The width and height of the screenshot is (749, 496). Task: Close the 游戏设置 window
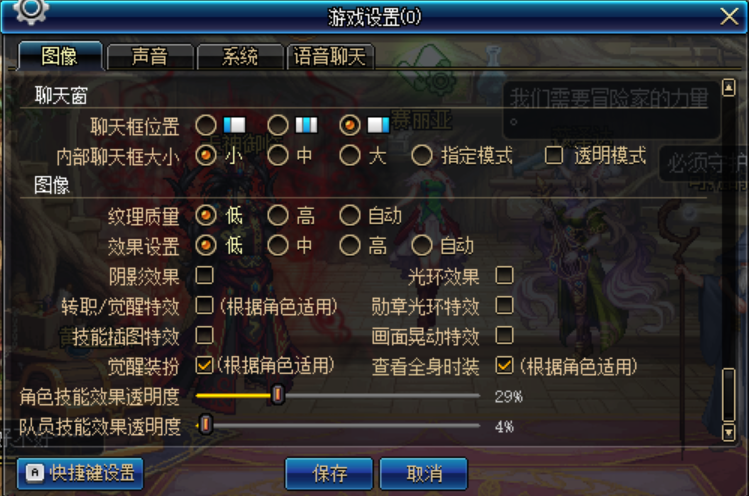729,16
